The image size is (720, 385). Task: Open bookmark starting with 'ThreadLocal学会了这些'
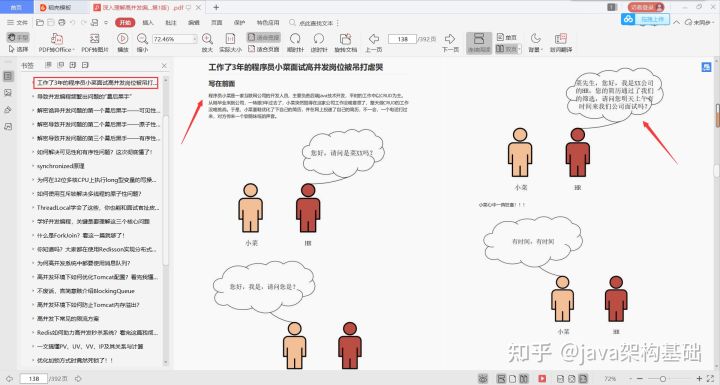[98, 208]
